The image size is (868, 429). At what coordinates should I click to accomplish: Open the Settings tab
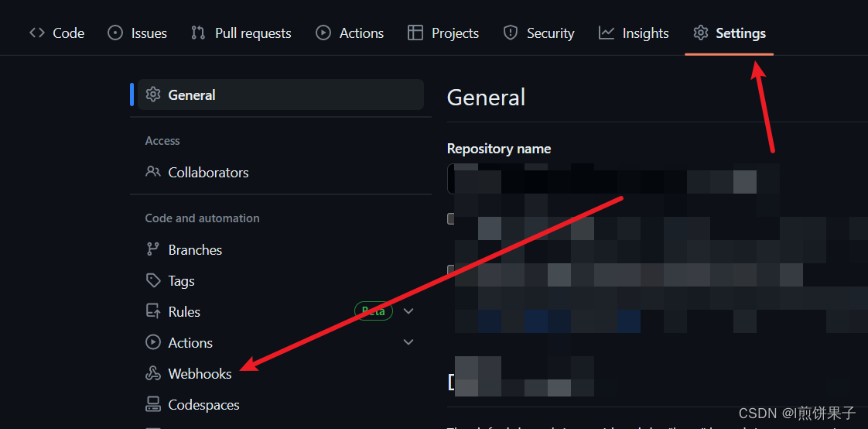(730, 33)
